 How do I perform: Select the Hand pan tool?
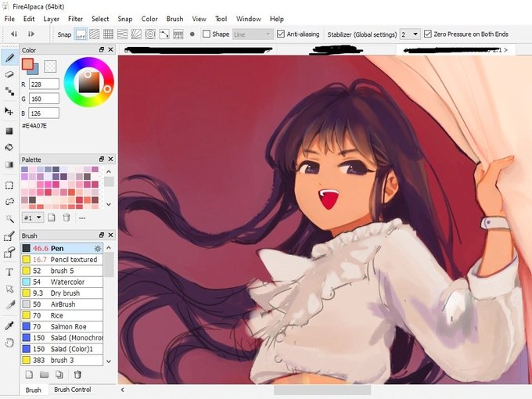click(9, 343)
